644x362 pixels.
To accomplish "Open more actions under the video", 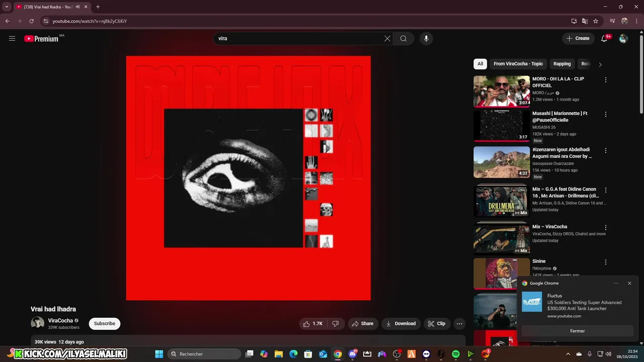I will [459, 324].
